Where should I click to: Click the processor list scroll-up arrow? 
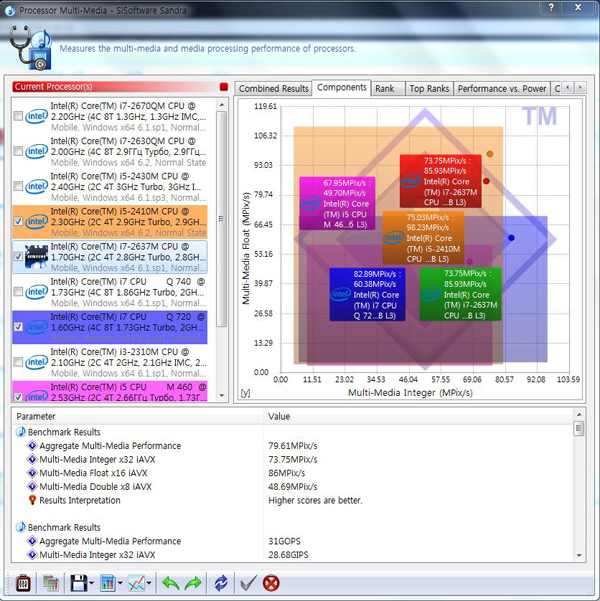[x=222, y=105]
